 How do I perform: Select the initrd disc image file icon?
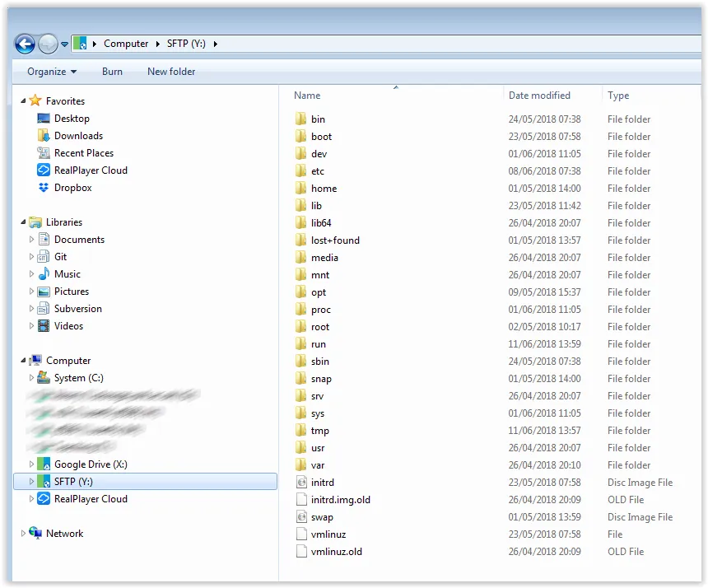coord(301,482)
